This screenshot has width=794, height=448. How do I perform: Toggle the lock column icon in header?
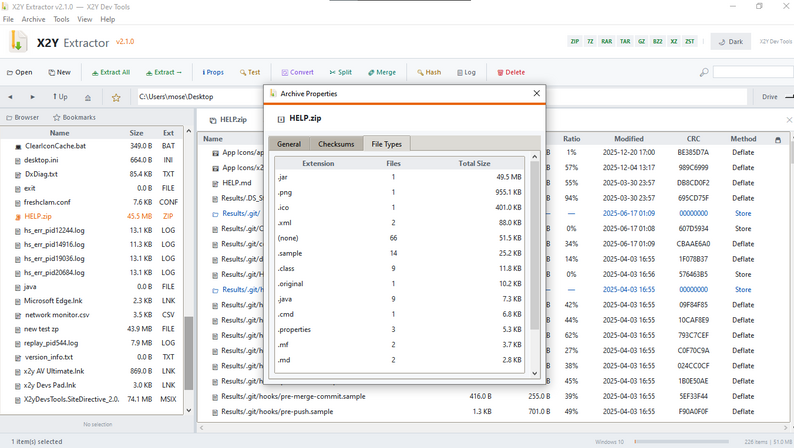point(778,139)
